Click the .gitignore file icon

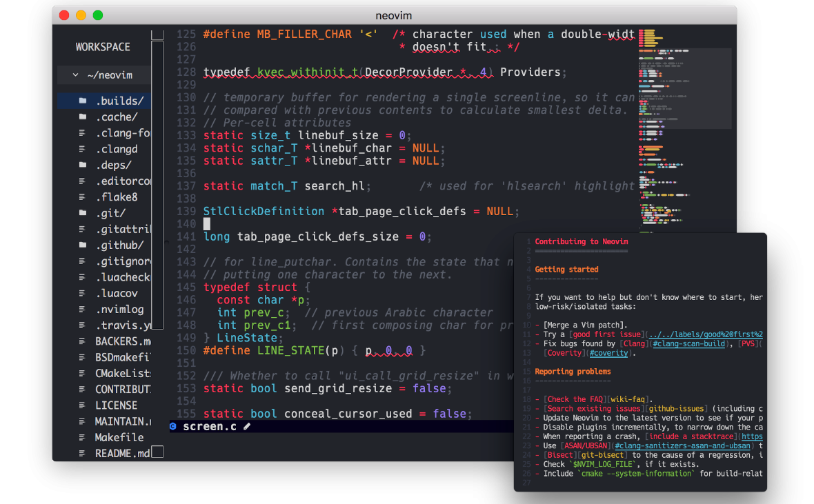(82, 261)
